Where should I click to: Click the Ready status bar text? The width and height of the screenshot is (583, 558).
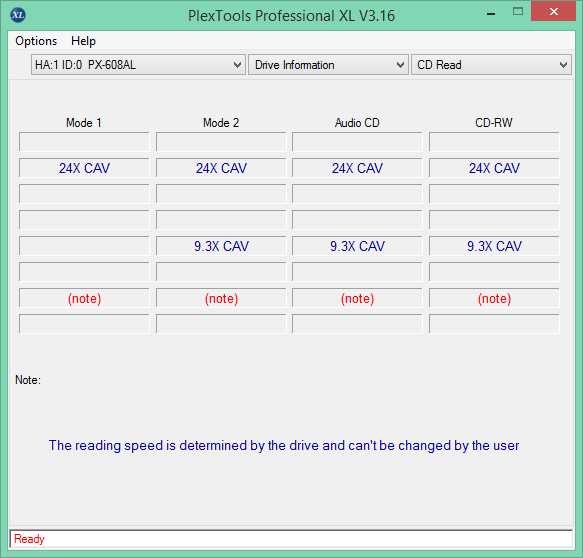click(x=29, y=539)
